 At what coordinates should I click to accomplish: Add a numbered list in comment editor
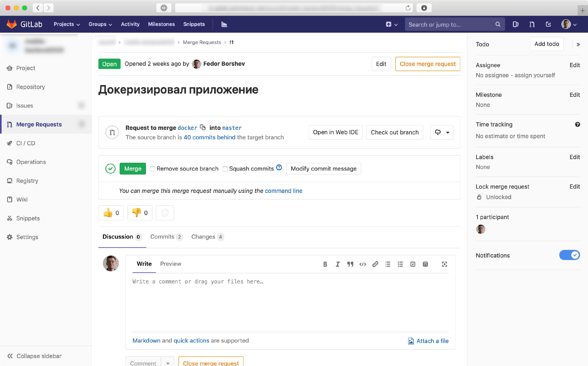coord(400,264)
